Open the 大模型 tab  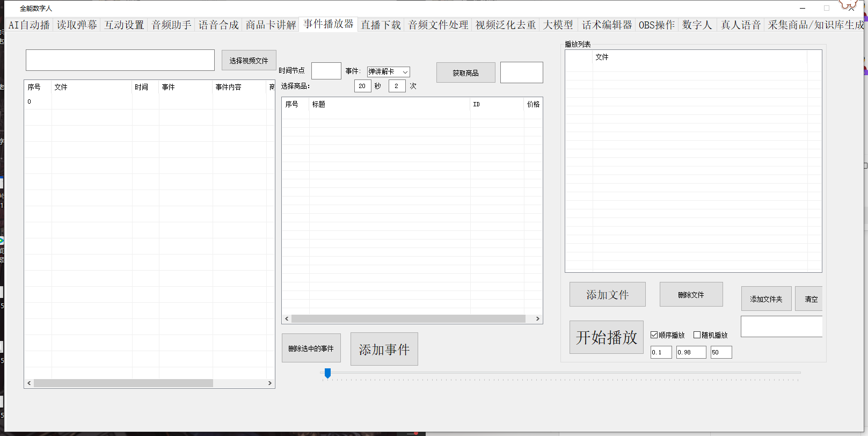[x=558, y=25]
